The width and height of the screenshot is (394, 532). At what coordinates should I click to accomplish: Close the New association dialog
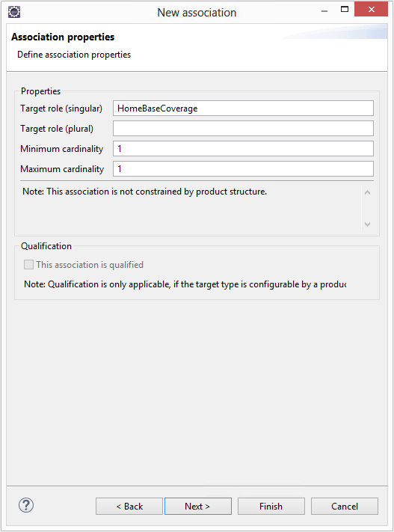click(371, 10)
